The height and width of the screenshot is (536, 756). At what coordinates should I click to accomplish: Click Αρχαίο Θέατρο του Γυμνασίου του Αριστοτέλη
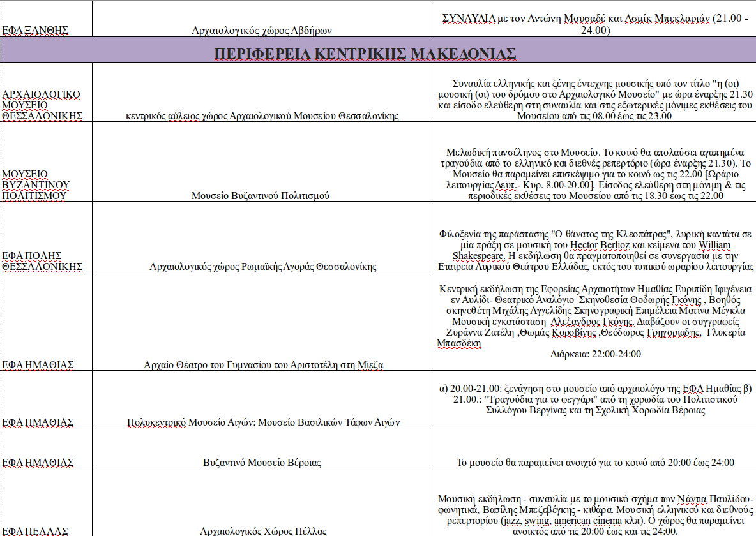click(x=263, y=364)
